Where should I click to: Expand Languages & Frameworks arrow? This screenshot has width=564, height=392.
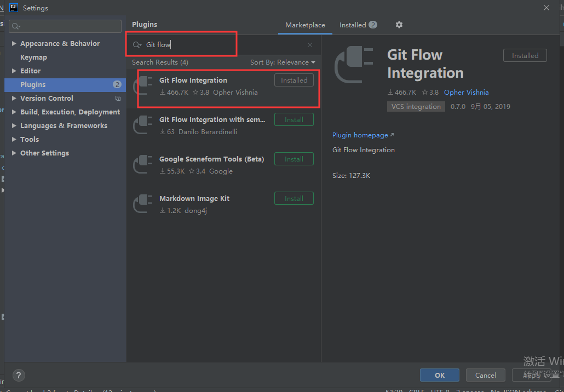tap(14, 125)
